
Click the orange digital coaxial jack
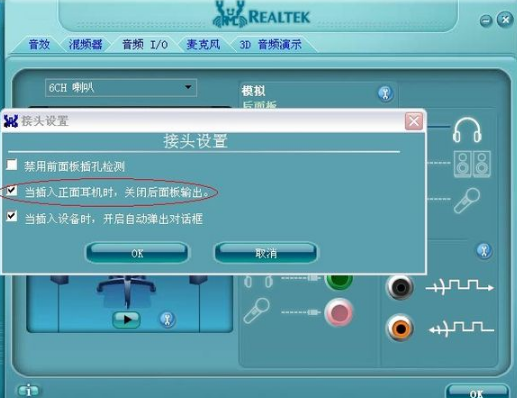(400, 329)
